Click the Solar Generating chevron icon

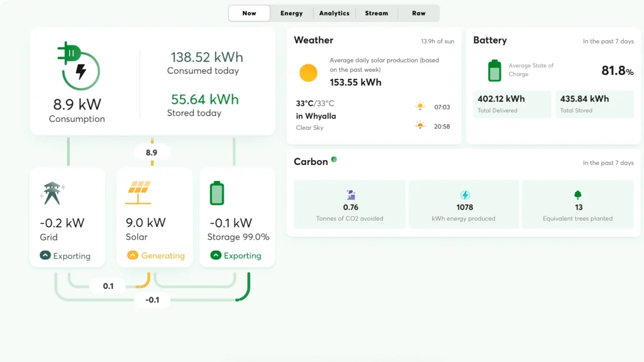coord(132,255)
